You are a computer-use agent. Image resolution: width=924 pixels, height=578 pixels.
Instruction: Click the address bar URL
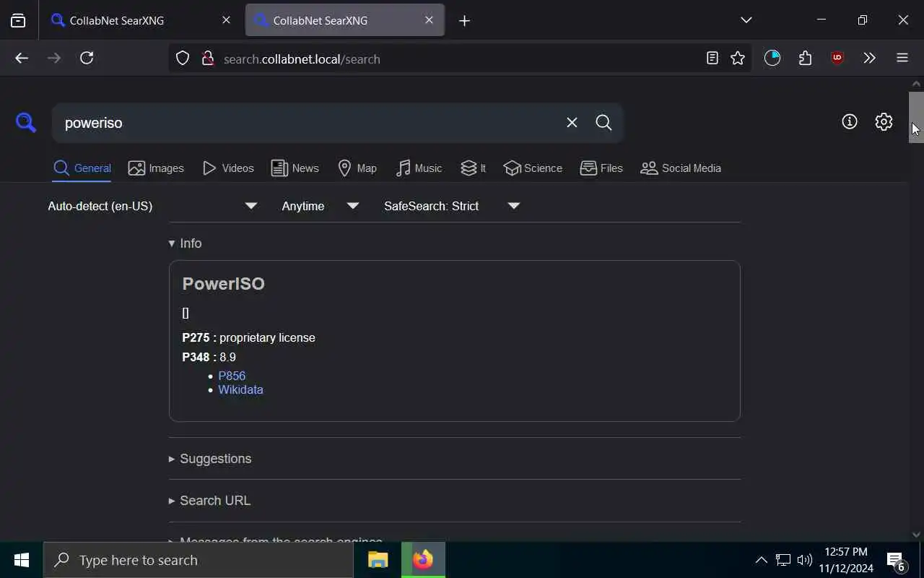pos(302,59)
